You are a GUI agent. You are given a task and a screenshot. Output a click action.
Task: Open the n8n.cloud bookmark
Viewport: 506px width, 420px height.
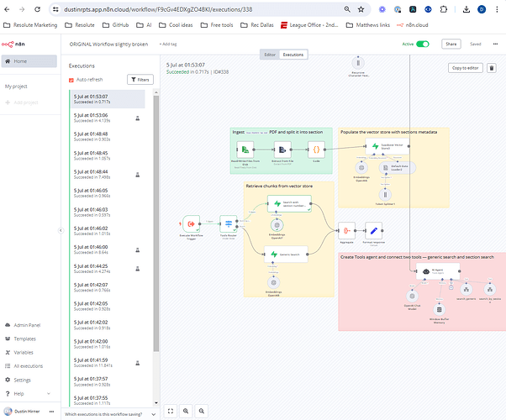[413, 25]
